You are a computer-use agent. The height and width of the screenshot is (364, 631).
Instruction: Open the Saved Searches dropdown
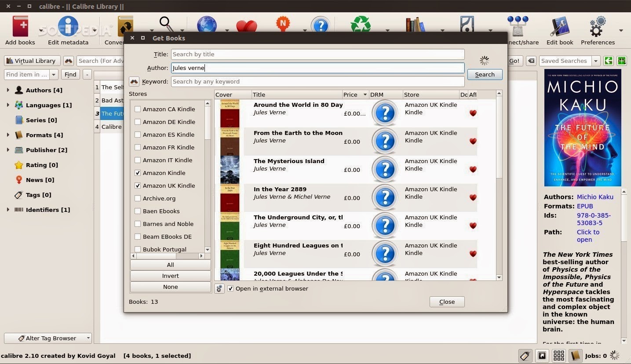tap(596, 61)
